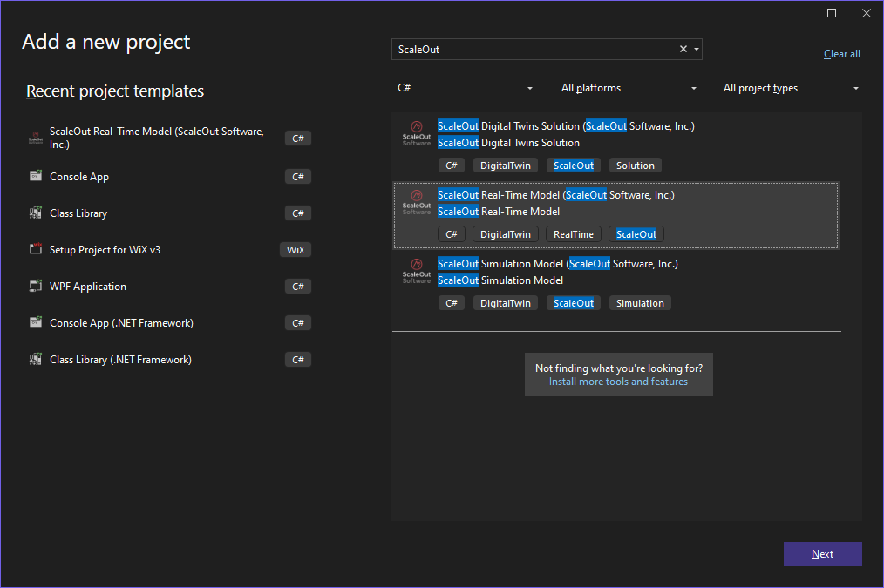
Task: Click the ScaleOut tag on Simulation Model result
Action: click(x=574, y=303)
